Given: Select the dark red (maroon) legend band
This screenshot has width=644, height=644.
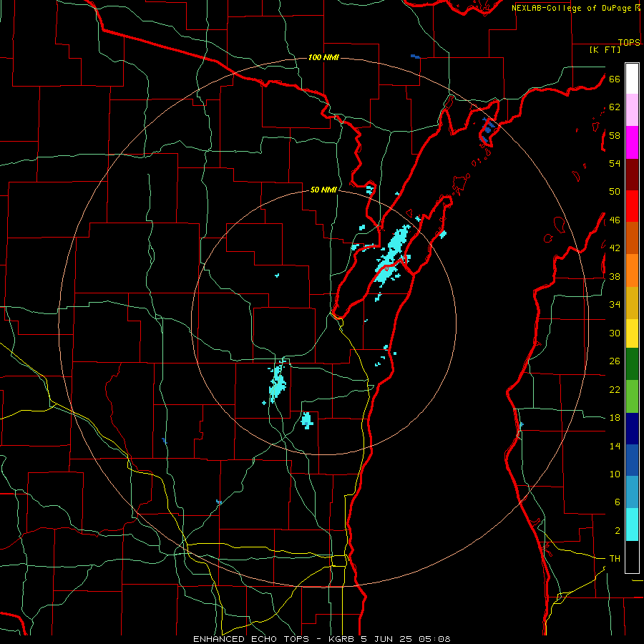Looking at the screenshot, I should [632, 175].
